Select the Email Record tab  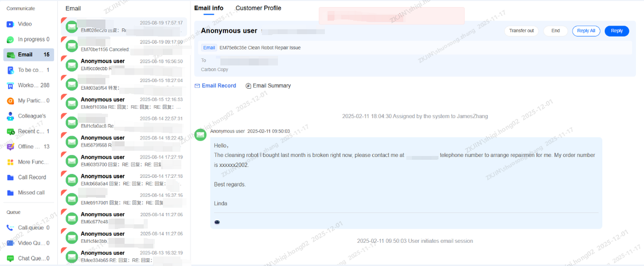coord(215,86)
